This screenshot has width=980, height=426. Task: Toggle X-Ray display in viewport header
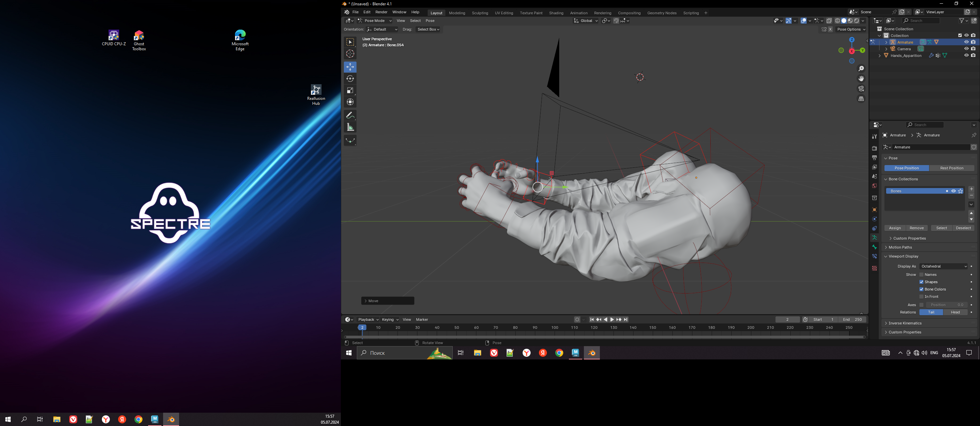(x=829, y=21)
